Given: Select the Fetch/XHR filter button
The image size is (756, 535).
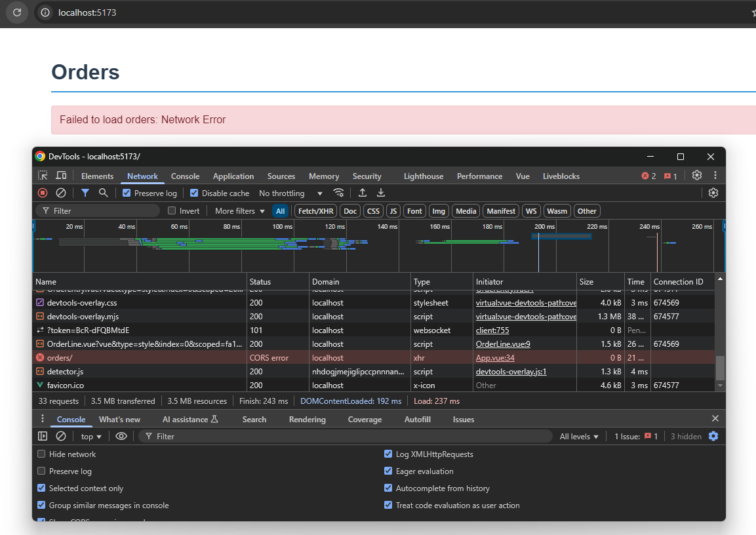Looking at the screenshot, I should point(315,211).
